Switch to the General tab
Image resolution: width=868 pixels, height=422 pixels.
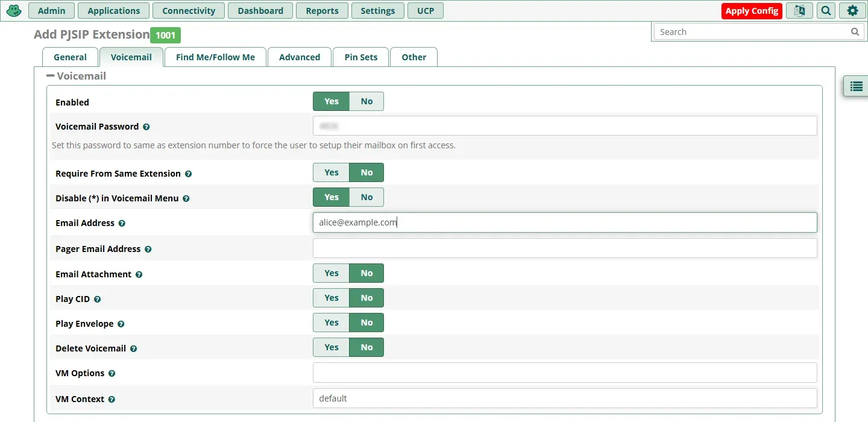(70, 57)
